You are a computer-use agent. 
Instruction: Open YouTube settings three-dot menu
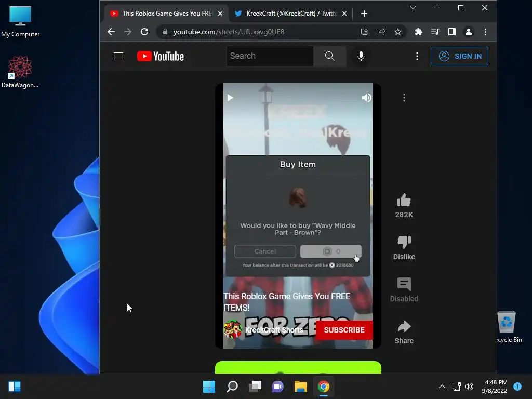click(417, 56)
